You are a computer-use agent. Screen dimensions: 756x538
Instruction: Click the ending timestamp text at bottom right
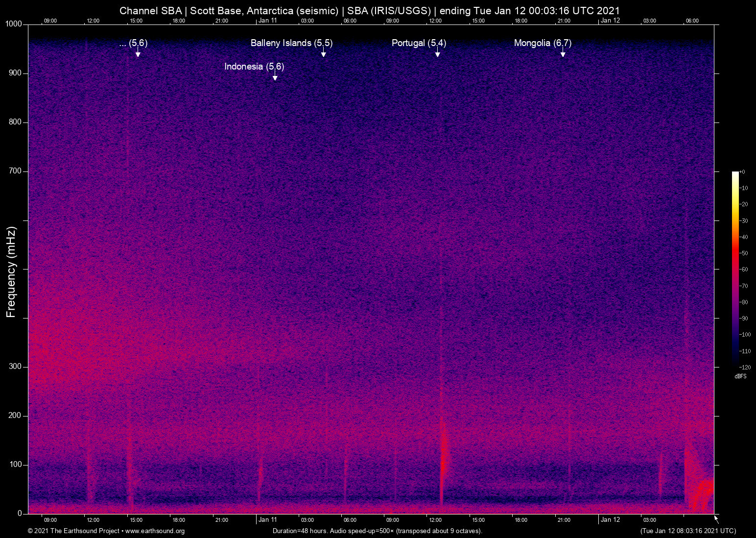687,531
